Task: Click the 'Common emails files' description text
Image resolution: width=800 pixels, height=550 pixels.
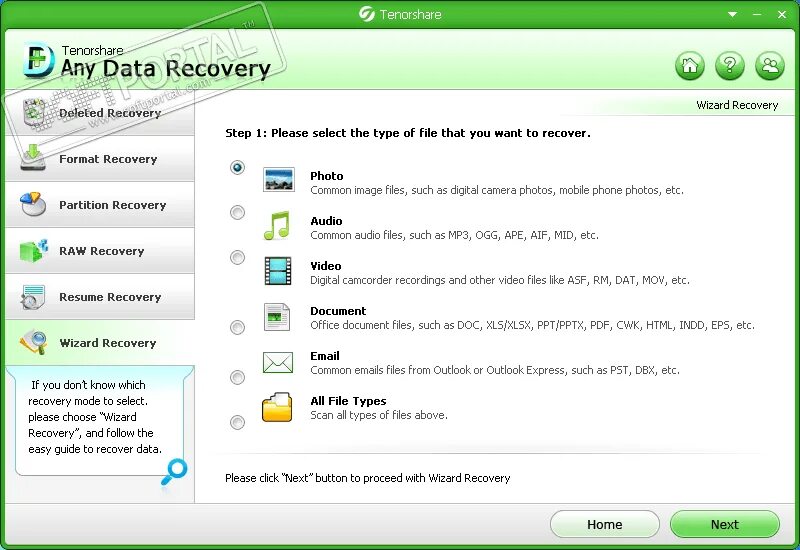Action: coord(494,370)
